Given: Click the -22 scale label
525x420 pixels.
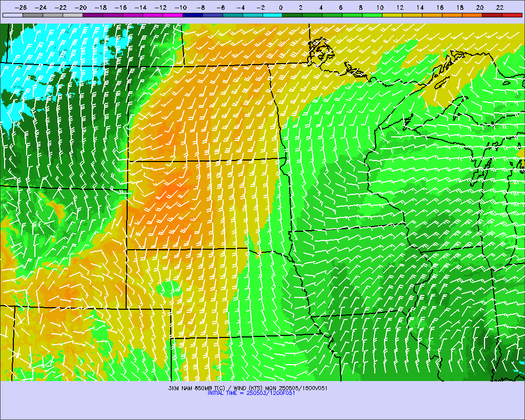Looking at the screenshot, I should pyautogui.click(x=60, y=7).
